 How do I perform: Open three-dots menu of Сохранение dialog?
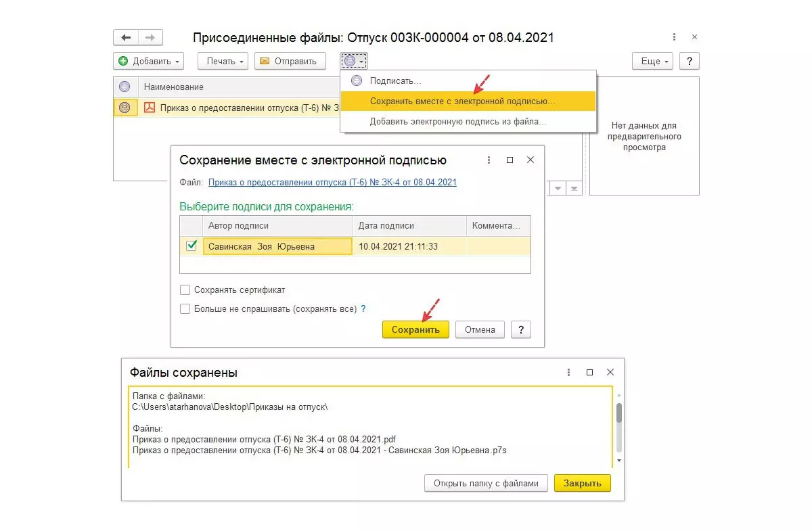pos(490,160)
